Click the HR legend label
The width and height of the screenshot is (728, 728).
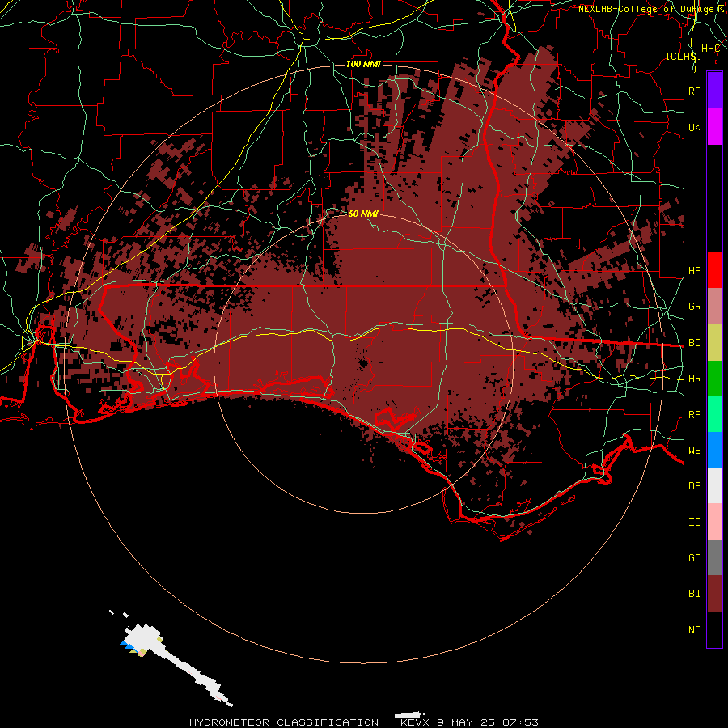pos(695,379)
